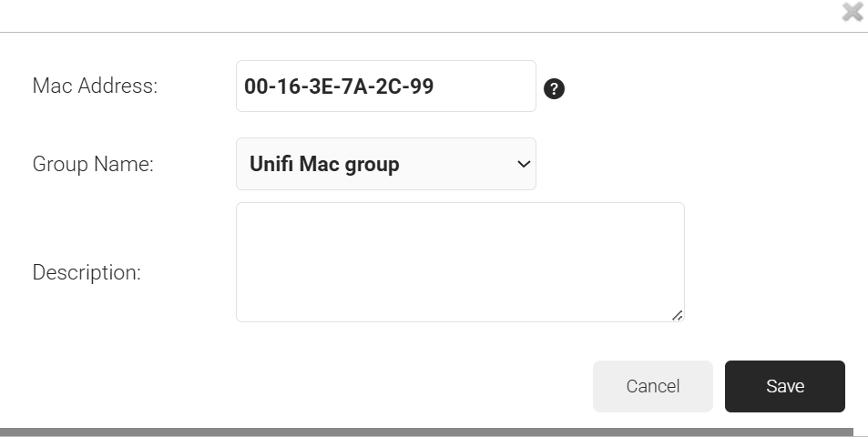Viewport: 868px width, 437px height.
Task: Click the help question mark icon
Action: click(554, 88)
